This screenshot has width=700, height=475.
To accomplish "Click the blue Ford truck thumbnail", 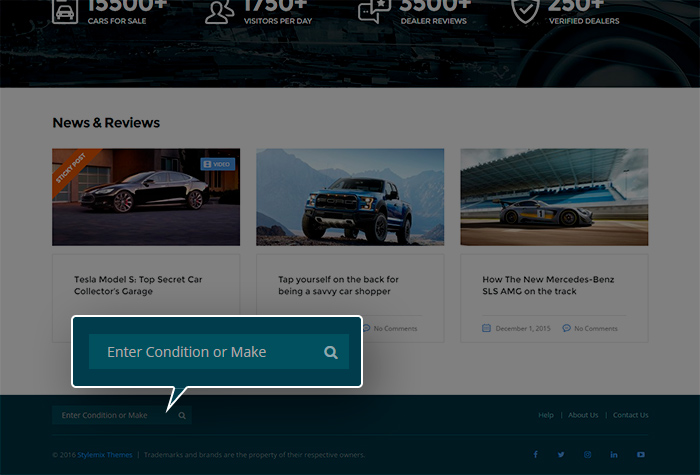I will pos(350,197).
